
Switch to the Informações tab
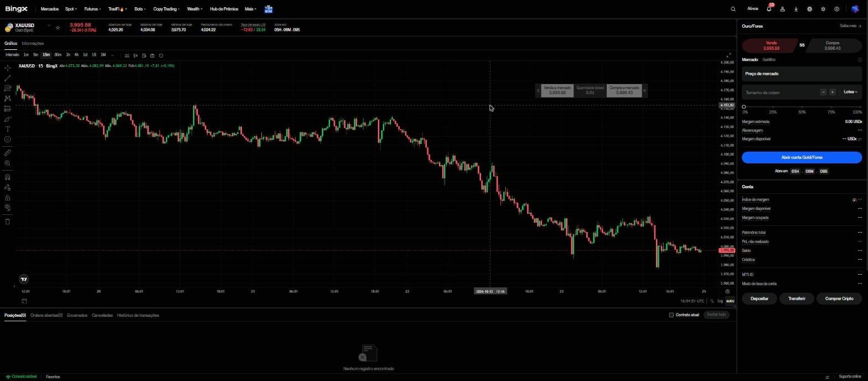[x=33, y=43]
